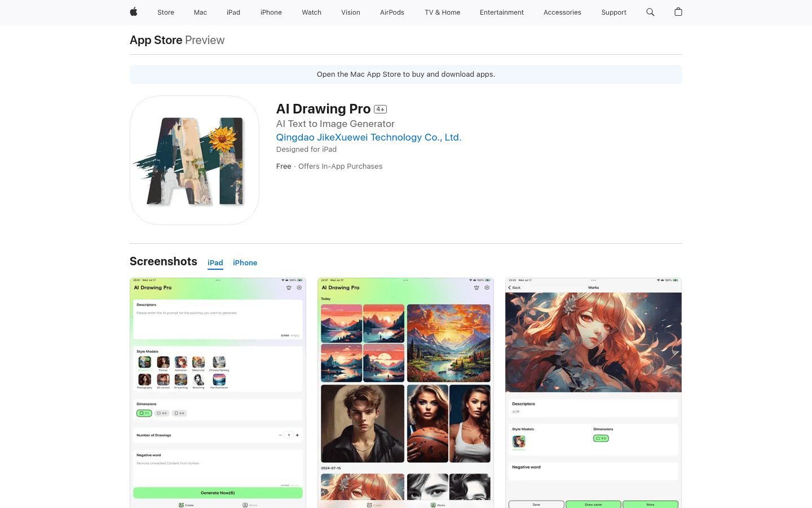Click large mountain sunset painting in second screenshot
The height and width of the screenshot is (508, 812).
point(449,343)
